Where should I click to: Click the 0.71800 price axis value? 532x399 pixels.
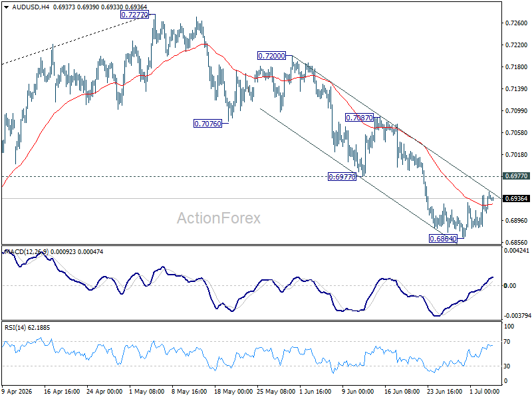coord(517,67)
